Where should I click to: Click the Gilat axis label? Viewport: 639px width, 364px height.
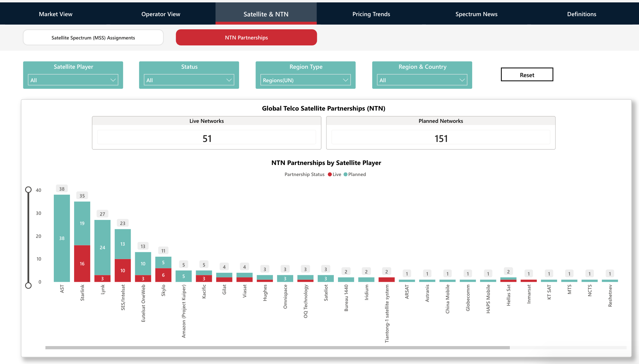224,289
